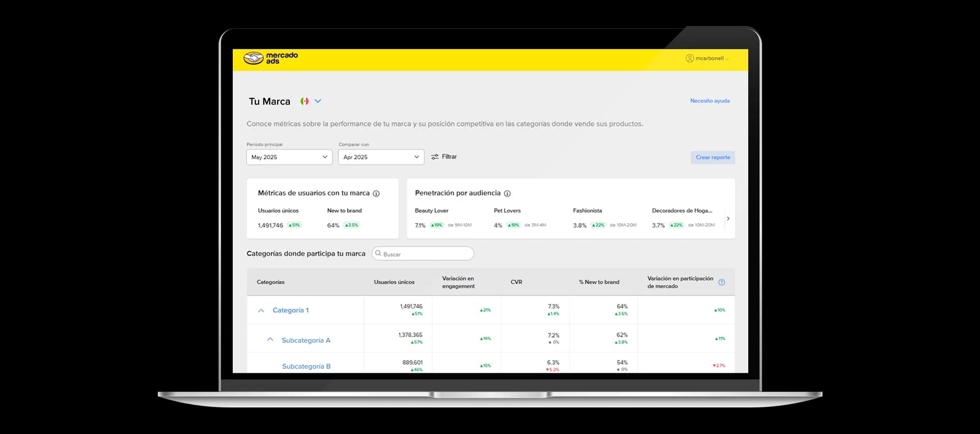Click the Buscar search field
This screenshot has height=434, width=980.
(423, 254)
